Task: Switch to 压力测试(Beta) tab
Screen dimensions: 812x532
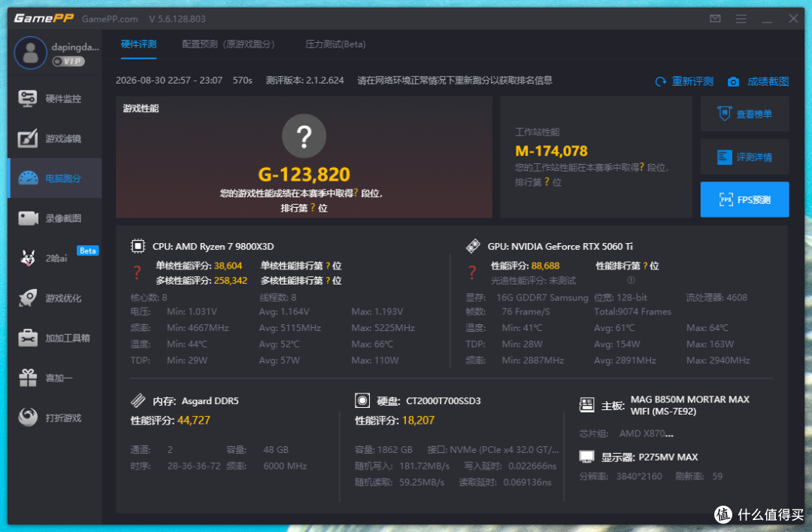Action: (x=335, y=44)
